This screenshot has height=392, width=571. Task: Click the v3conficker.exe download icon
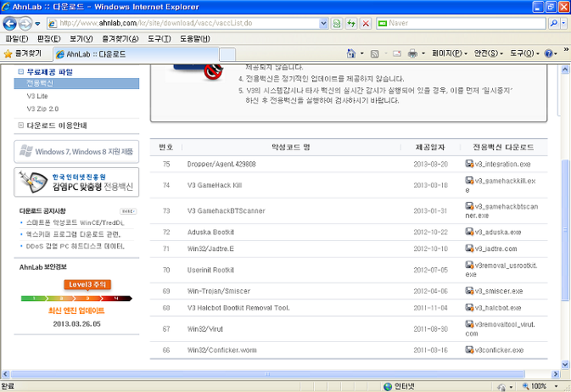[x=469, y=350]
